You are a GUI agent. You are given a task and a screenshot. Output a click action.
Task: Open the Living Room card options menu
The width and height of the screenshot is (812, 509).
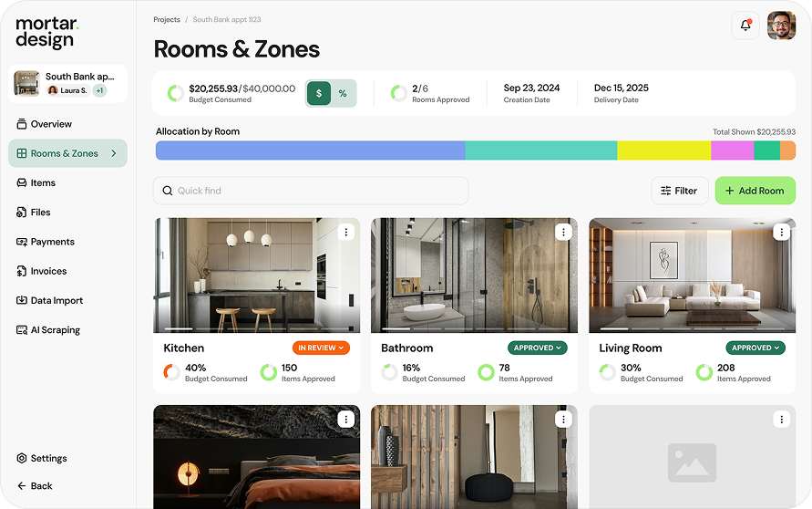[781, 232]
